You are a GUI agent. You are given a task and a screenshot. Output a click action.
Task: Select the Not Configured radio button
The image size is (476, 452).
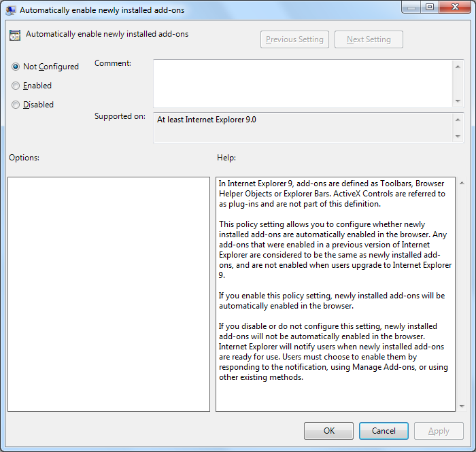coord(16,67)
